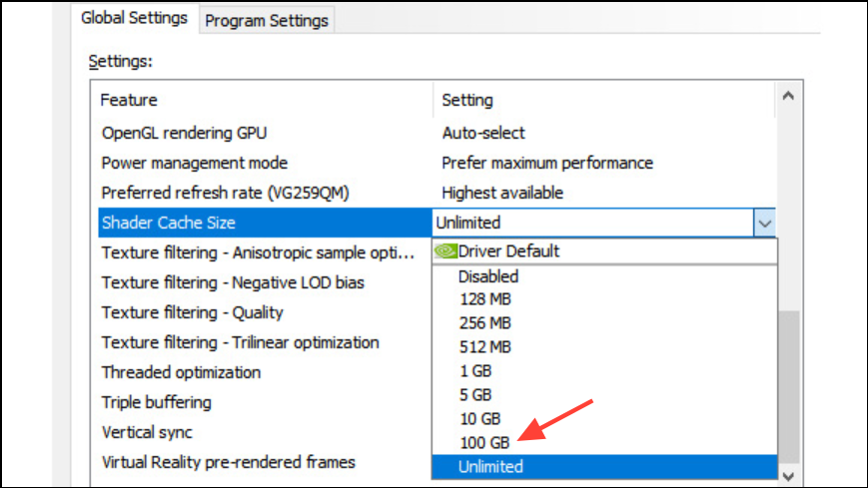
Task: Click the NVIDIA logo beside Driver Default
Action: (445, 251)
